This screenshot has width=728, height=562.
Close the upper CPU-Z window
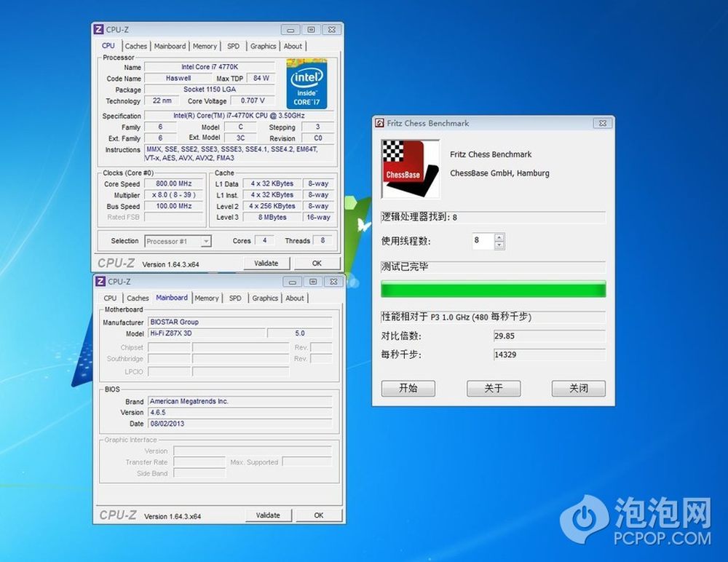(x=331, y=30)
